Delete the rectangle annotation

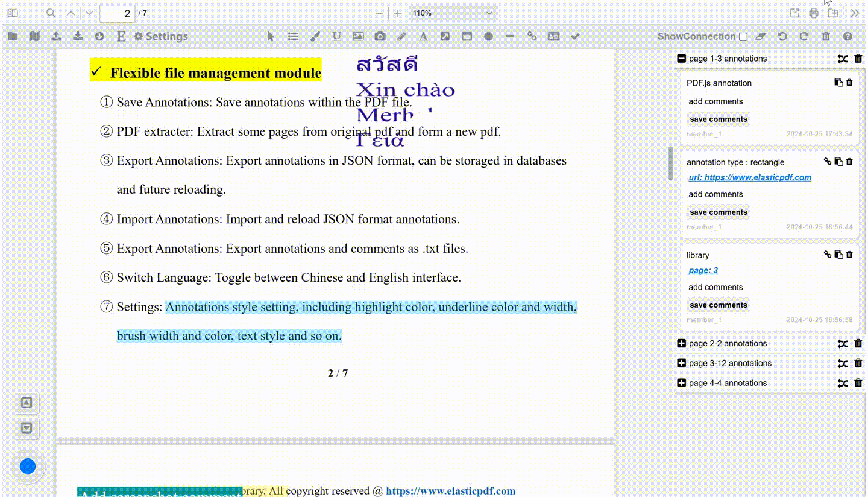[x=849, y=162]
